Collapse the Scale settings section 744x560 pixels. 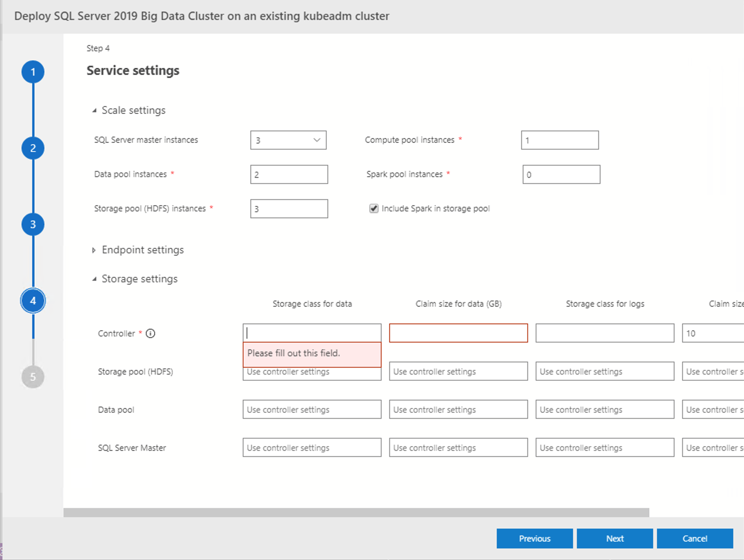point(95,110)
